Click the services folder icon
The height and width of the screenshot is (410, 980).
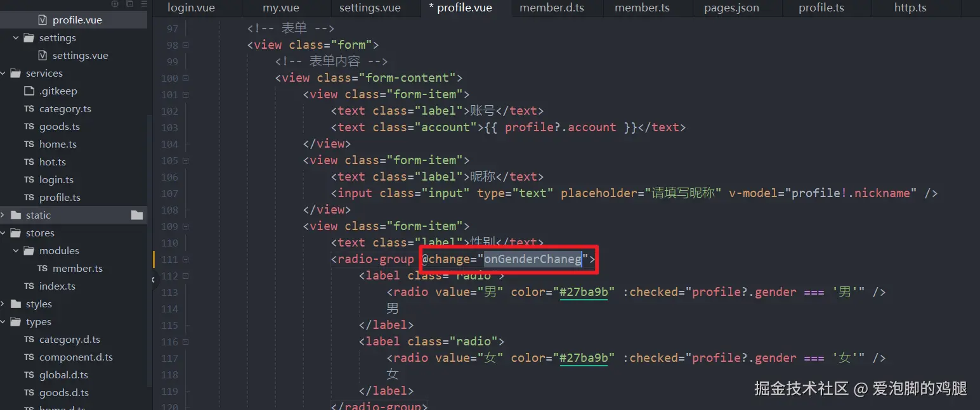tap(16, 74)
